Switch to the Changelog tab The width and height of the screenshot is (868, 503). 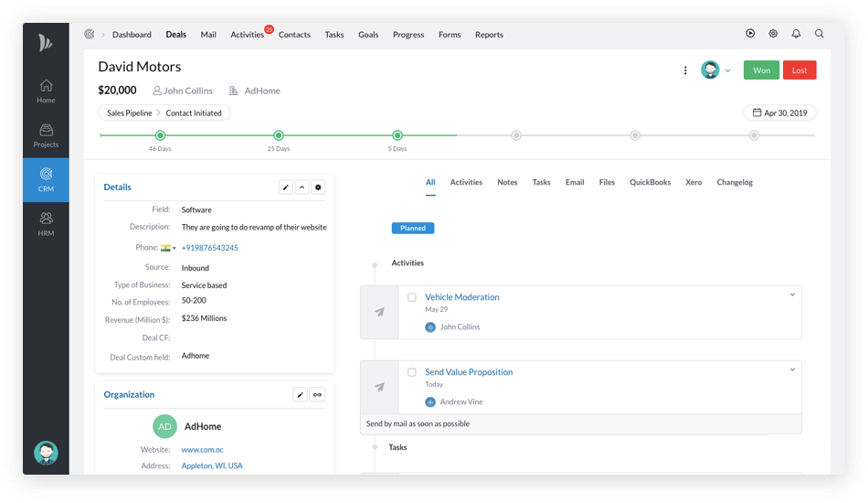[x=735, y=182]
